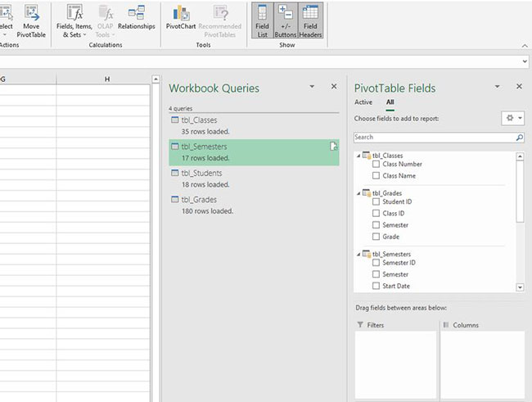Expand the formula bar
The width and height of the screenshot is (532, 402).
pos(525,61)
